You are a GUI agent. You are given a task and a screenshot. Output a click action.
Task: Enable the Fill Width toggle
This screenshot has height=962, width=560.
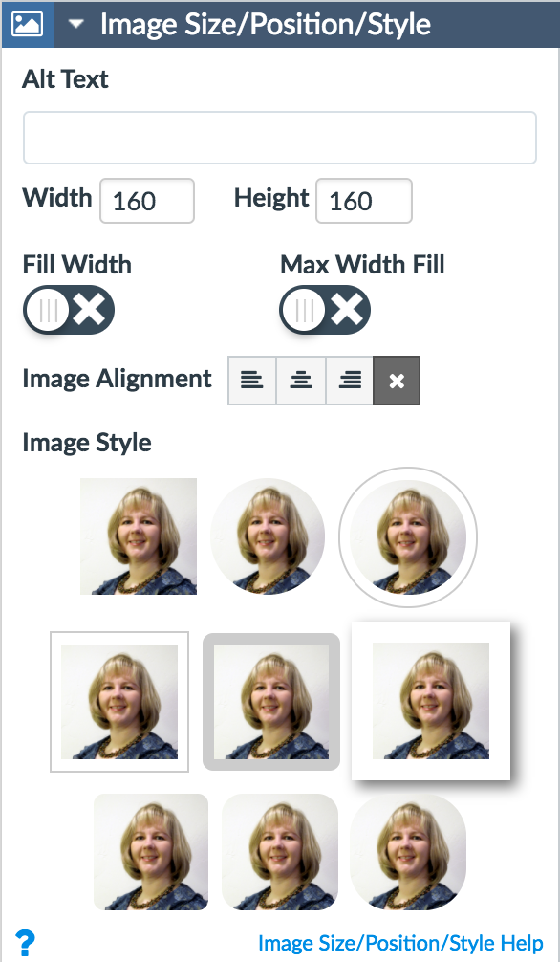click(x=68, y=310)
